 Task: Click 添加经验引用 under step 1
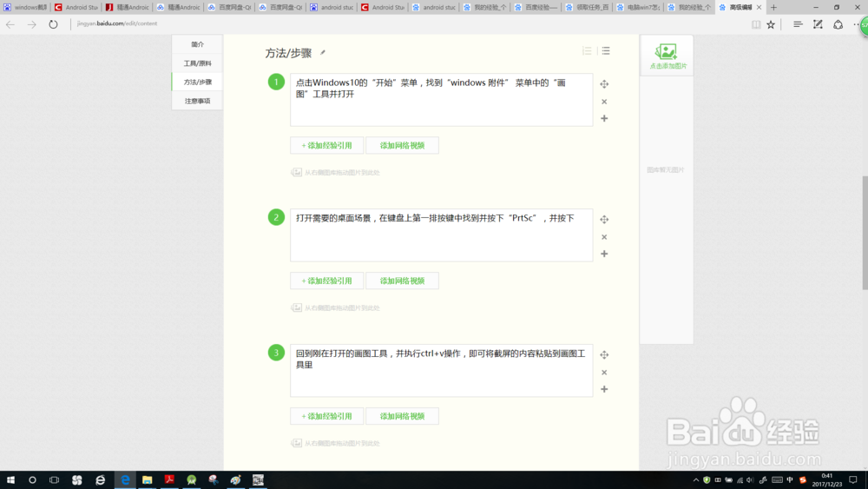coord(326,146)
